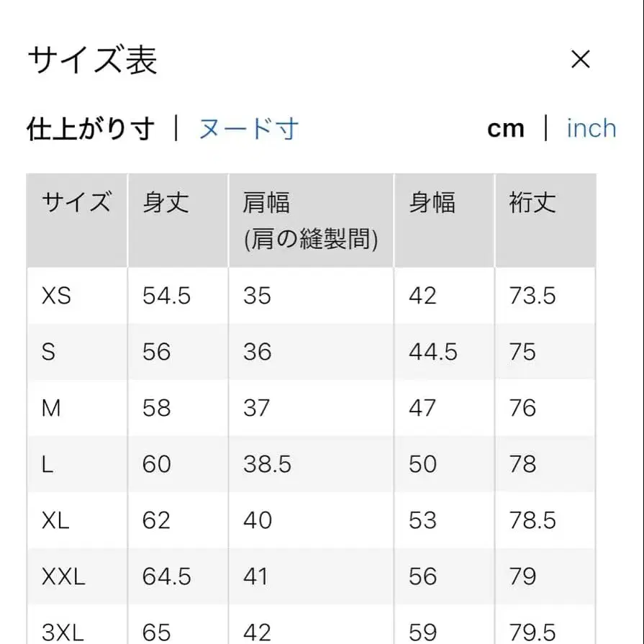
Task: Select the 54.5 body length value for XS
Action: (166, 296)
